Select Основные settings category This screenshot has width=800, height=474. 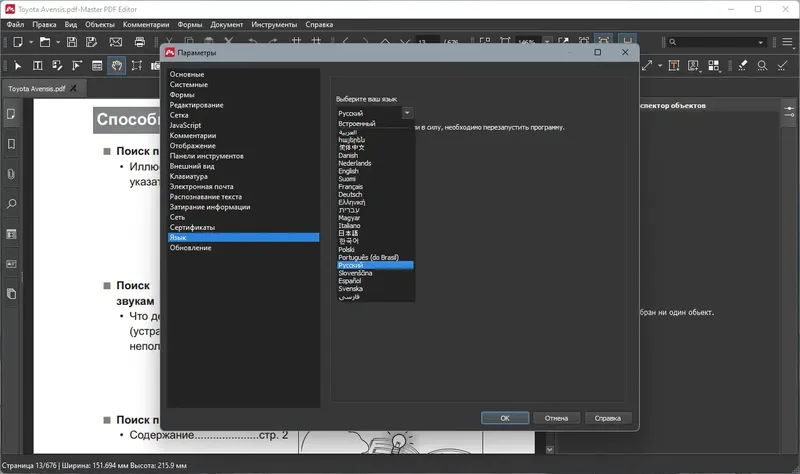pos(187,74)
